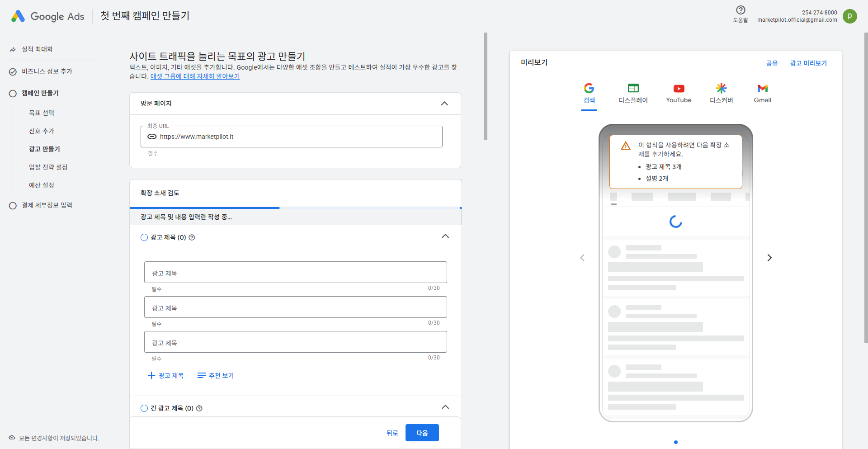This screenshot has width=868, height=449.
Task: Click the Google search preview icon
Action: [x=589, y=88]
